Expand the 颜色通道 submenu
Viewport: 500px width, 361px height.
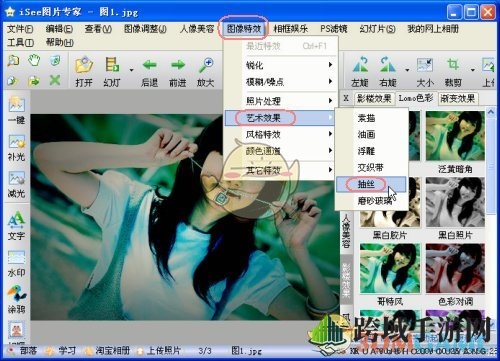click(x=280, y=151)
